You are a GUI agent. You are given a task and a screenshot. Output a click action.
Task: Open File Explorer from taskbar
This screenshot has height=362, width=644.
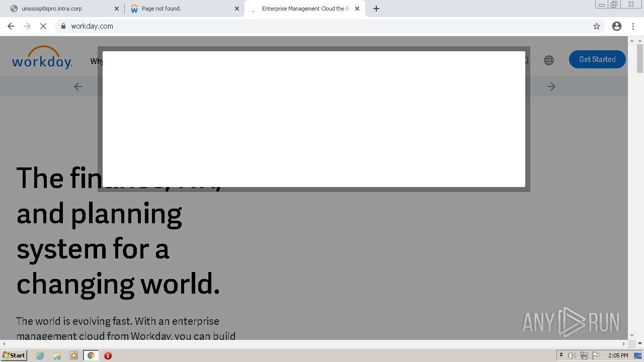click(x=57, y=355)
